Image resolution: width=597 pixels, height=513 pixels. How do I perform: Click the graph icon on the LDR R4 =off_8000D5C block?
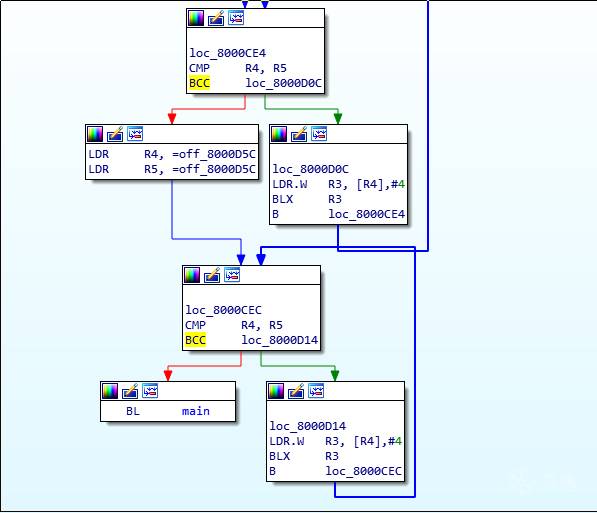(135, 134)
